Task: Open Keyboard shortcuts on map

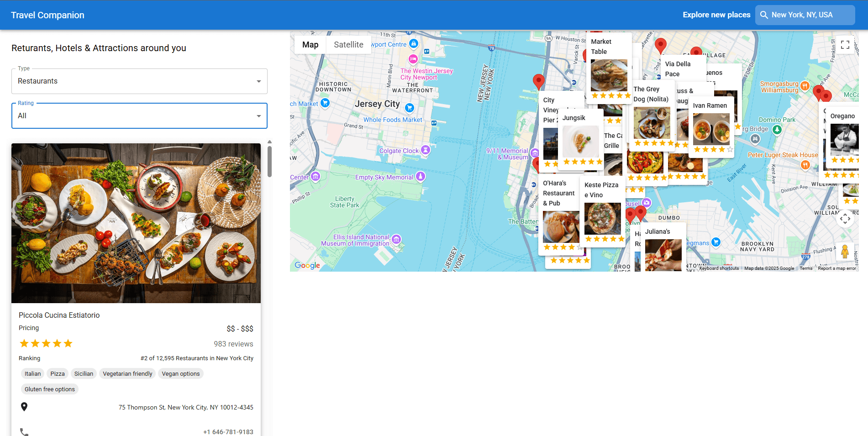Action: pos(719,268)
